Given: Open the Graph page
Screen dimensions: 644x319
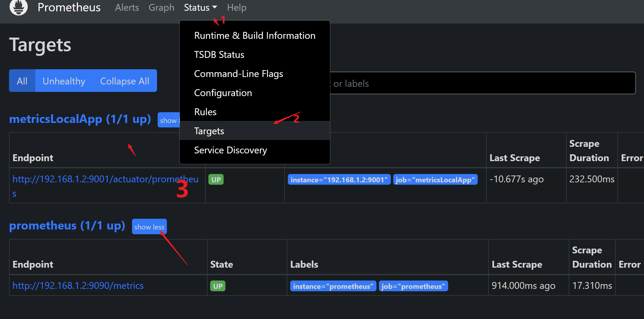Looking at the screenshot, I should (161, 7).
